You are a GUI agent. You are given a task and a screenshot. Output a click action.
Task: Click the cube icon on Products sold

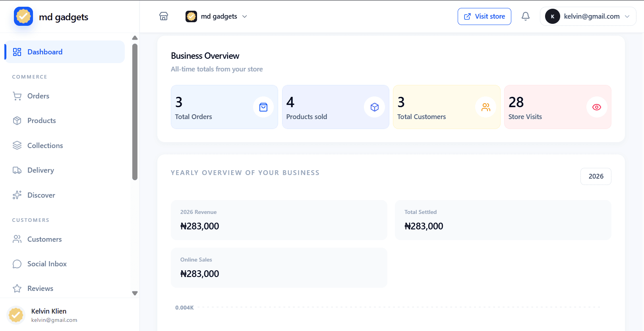pyautogui.click(x=374, y=107)
